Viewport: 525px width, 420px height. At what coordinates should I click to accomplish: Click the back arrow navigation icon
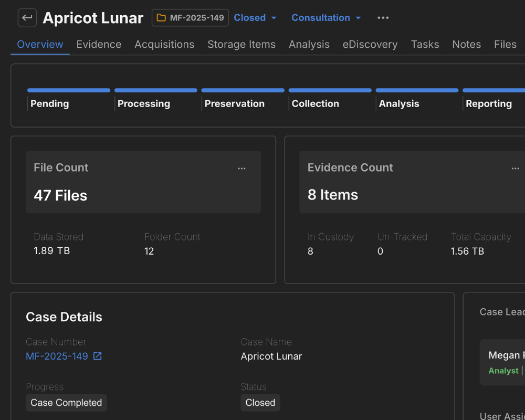pos(27,17)
